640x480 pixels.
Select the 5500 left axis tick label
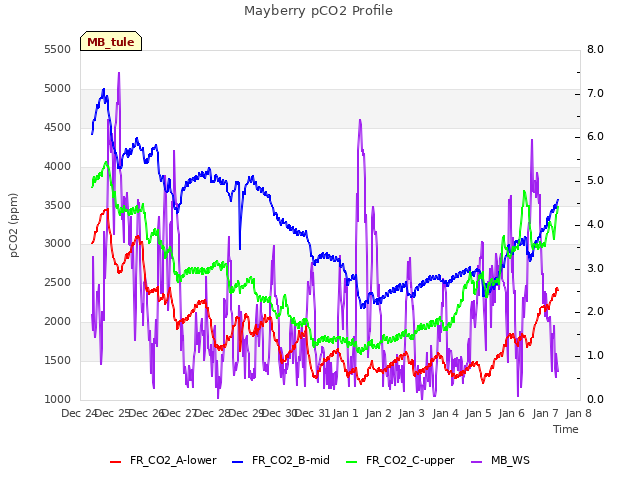[x=58, y=49]
